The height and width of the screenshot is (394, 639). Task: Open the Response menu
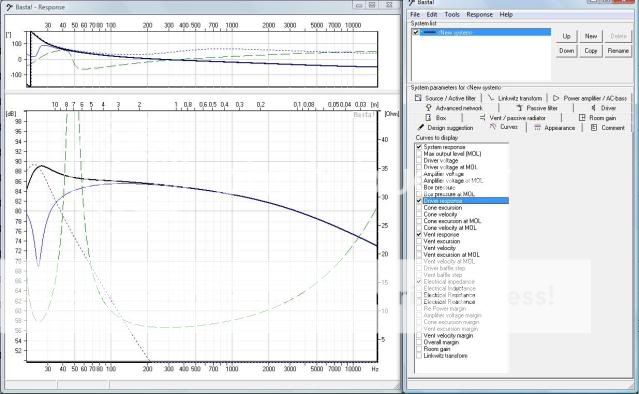480,14
